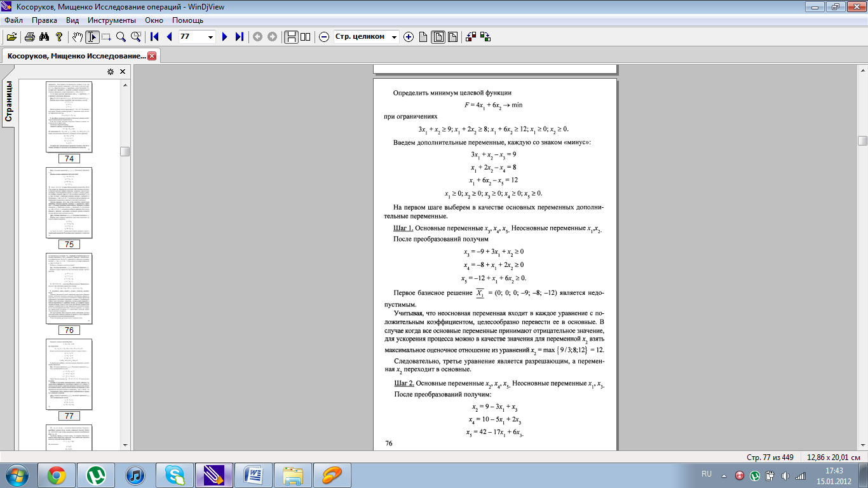The width and height of the screenshot is (868, 488).
Task: Choose the rectangle selection tool
Action: 106,37
